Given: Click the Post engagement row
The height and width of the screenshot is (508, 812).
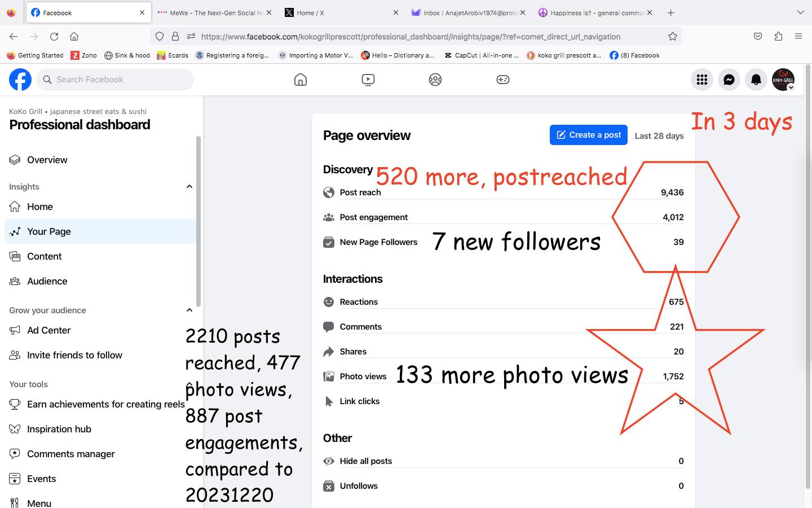Looking at the screenshot, I should (504, 217).
